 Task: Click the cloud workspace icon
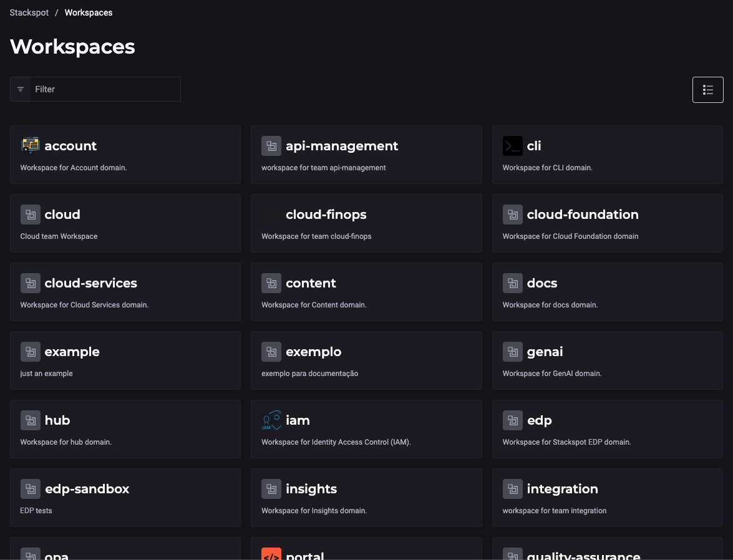31,215
